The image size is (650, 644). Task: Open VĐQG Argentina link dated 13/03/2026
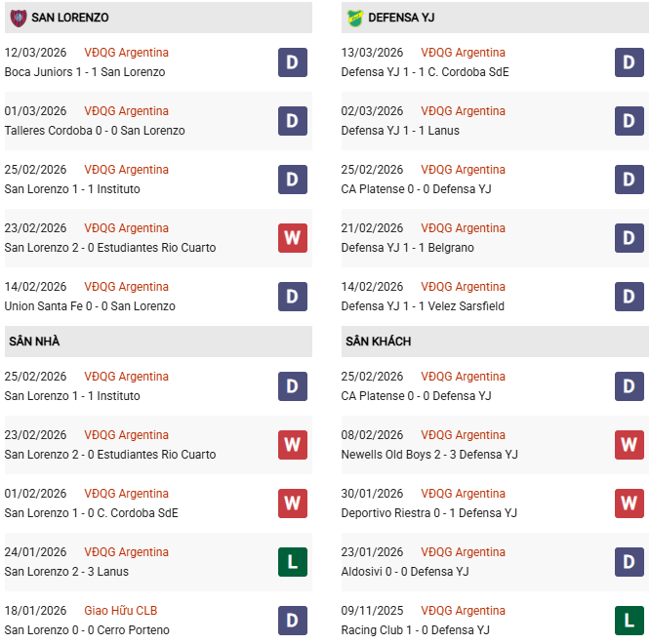click(x=463, y=53)
